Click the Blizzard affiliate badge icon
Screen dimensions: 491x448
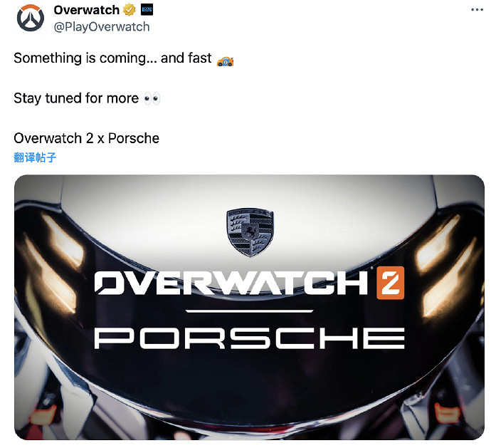[147, 10]
